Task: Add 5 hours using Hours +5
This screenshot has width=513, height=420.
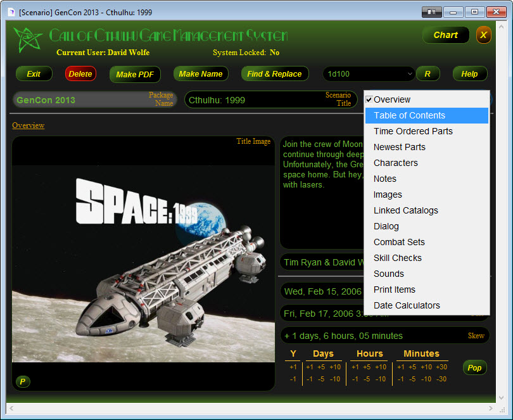Action: pyautogui.click(x=367, y=367)
